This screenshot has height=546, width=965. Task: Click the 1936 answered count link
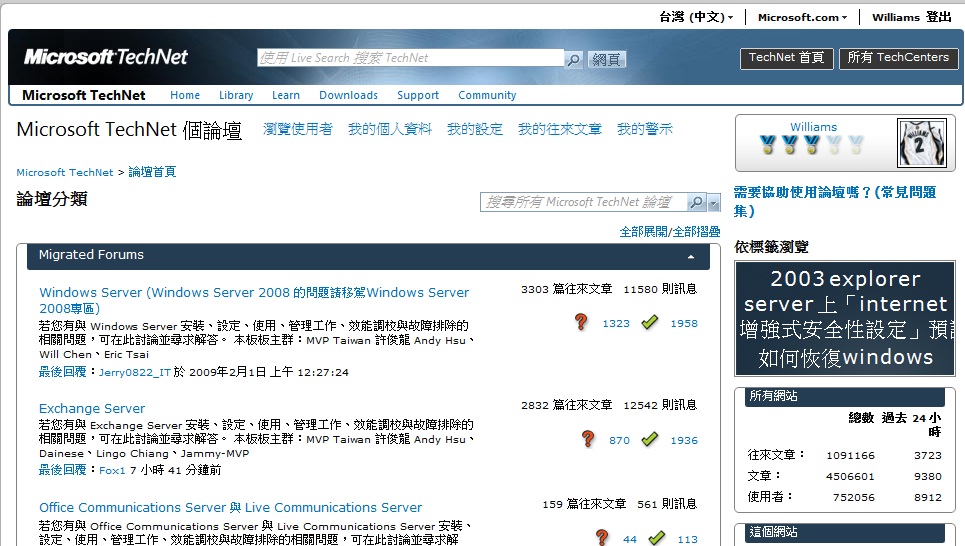coord(684,441)
